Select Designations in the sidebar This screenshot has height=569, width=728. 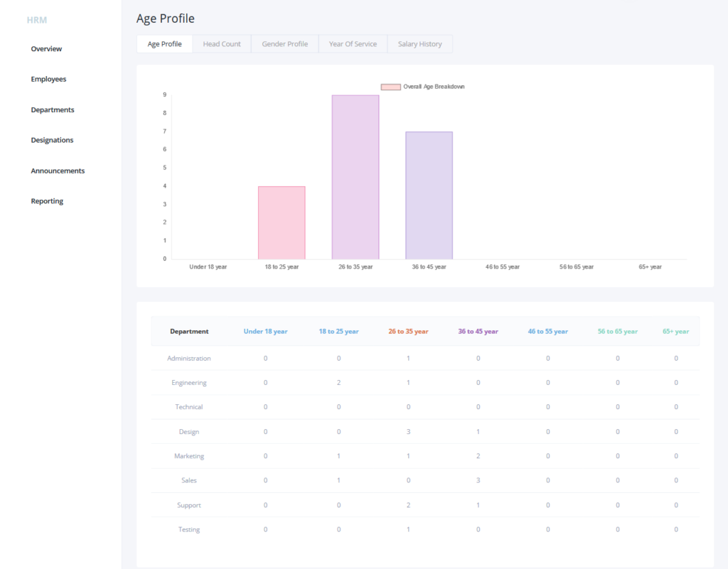click(x=52, y=141)
